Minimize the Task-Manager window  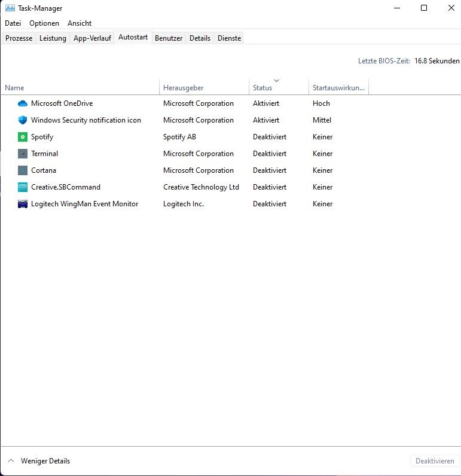(x=397, y=8)
